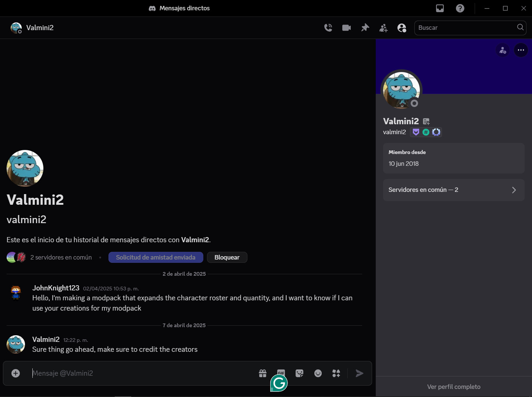This screenshot has width=532, height=397.
Task: Click the gift icon in message bar
Action: point(263,373)
